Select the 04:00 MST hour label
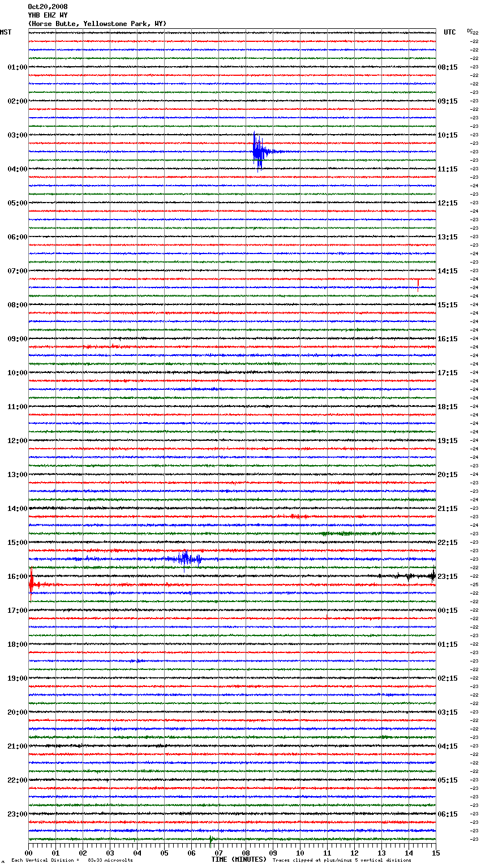This screenshot has height=868, width=481. pyautogui.click(x=18, y=169)
